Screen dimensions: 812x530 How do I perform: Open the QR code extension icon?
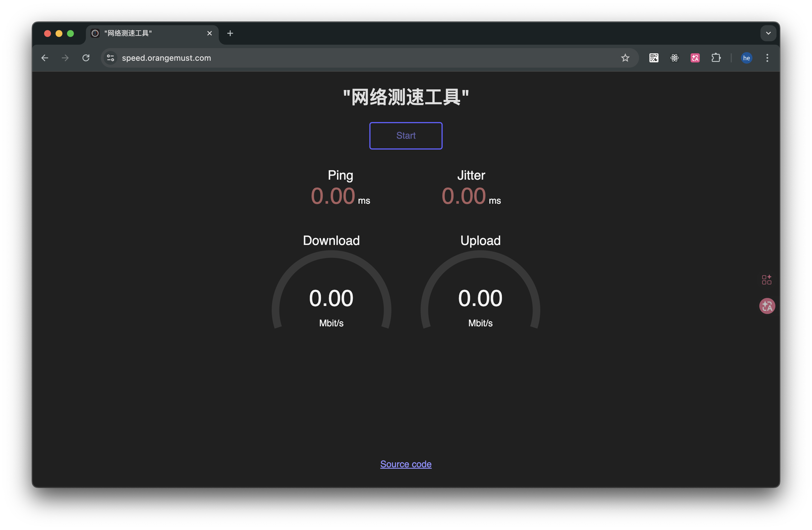click(x=654, y=58)
